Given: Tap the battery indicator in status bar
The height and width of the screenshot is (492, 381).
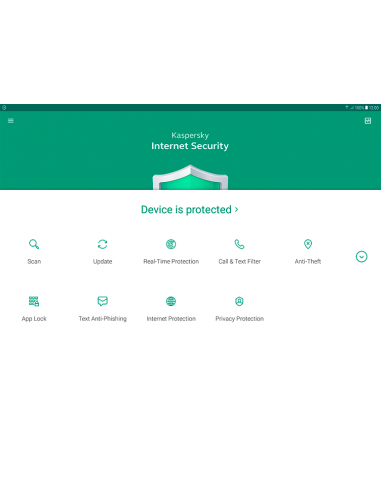Looking at the screenshot, I should [x=366, y=108].
